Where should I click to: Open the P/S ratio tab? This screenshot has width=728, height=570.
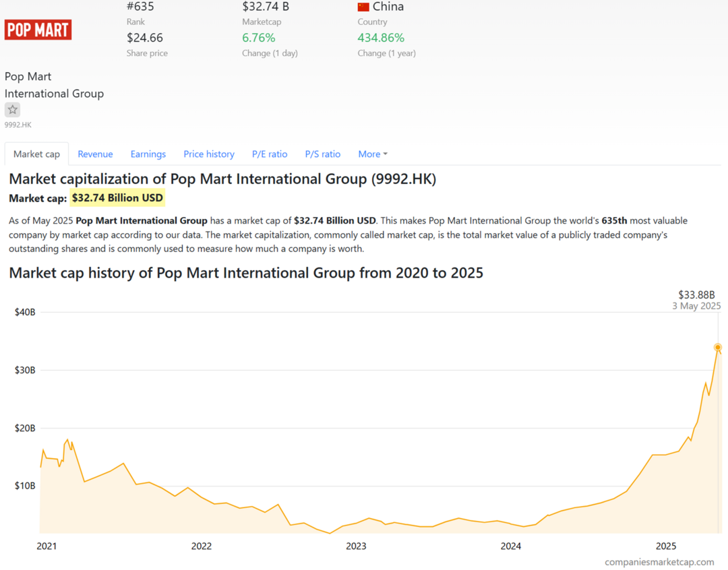coord(323,154)
